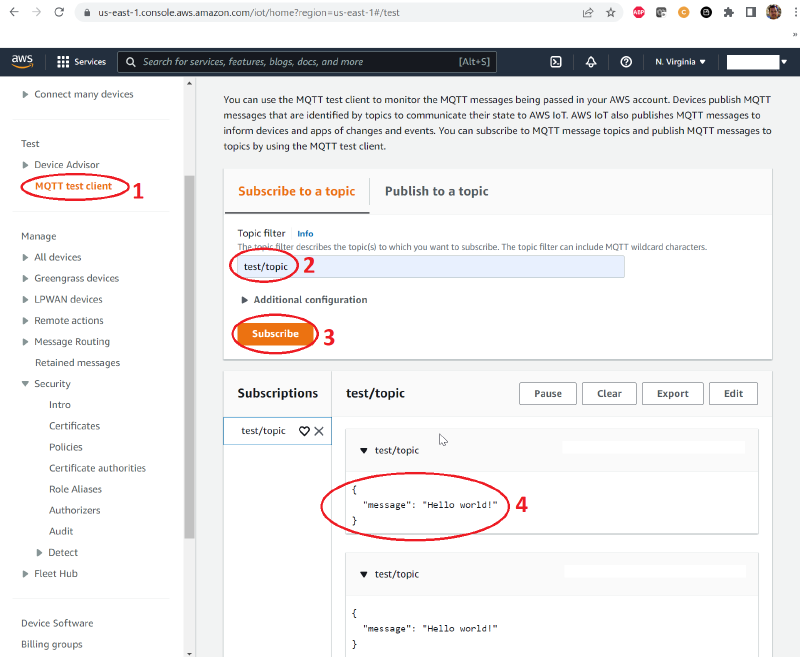The height and width of the screenshot is (657, 800).
Task: Pause the incoming MQTT messages
Action: [547, 393]
